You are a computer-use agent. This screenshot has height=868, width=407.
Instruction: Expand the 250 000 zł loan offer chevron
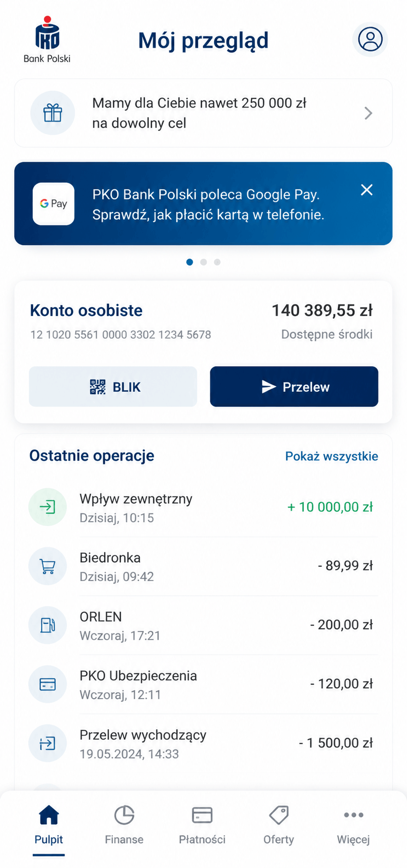click(x=368, y=113)
